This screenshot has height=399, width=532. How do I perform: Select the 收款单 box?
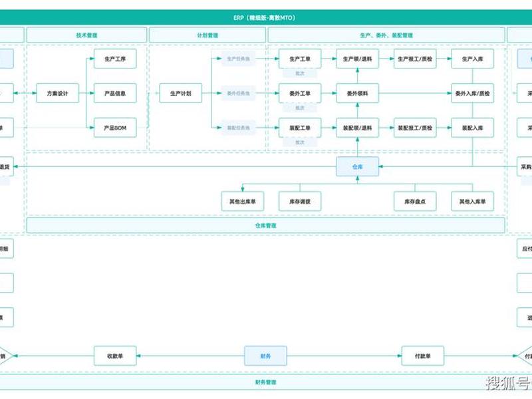click(x=115, y=356)
